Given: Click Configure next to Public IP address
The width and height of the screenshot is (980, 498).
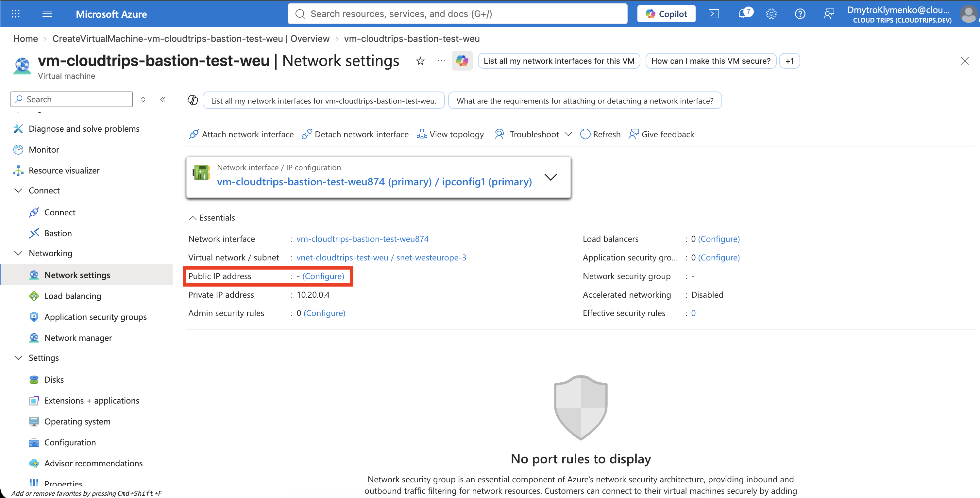Looking at the screenshot, I should point(323,276).
